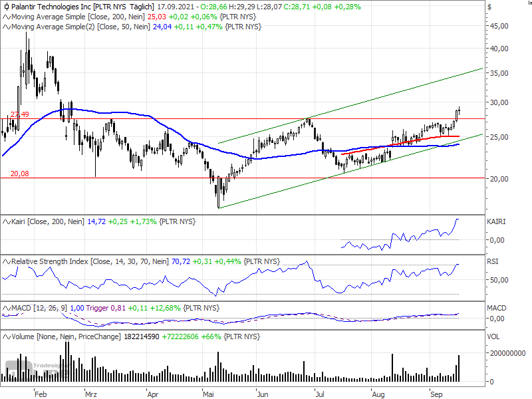The height and width of the screenshot is (399, 532).
Task: Select the Moving Average Simple [Close, 200, Nein] label
Action: (x=78, y=17)
